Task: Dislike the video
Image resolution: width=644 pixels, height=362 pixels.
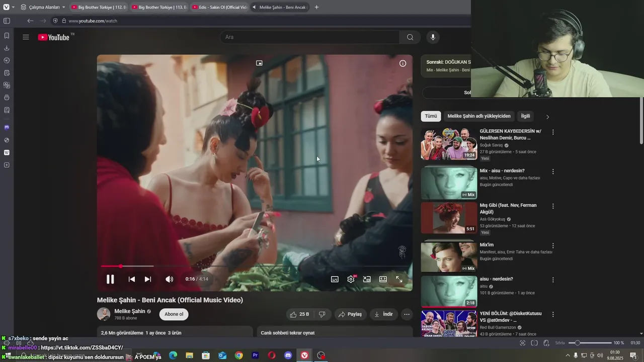Action: click(322, 314)
